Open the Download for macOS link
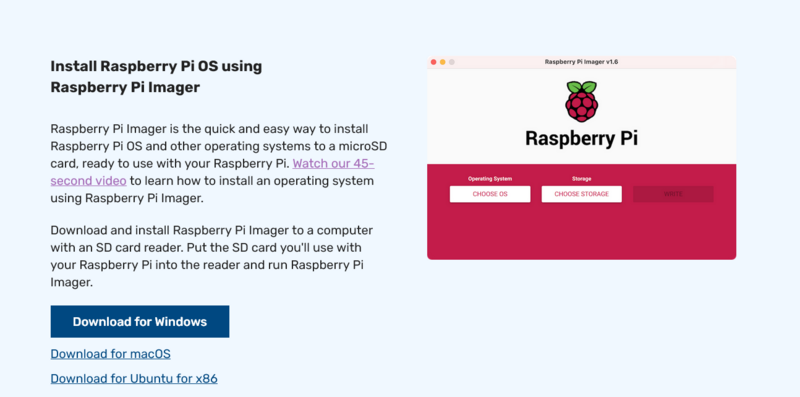This screenshot has height=397, width=800. click(110, 354)
